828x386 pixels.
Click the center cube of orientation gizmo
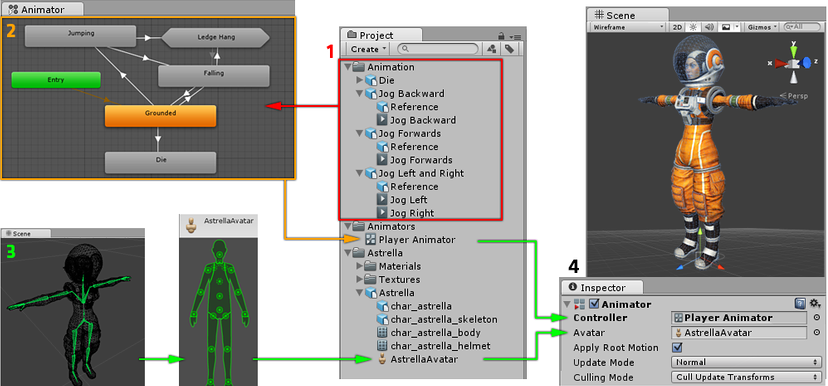pos(793,64)
